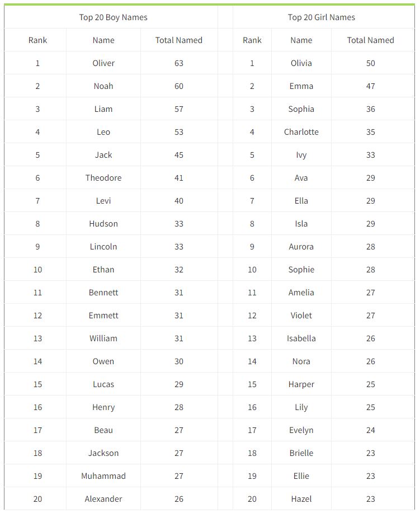Viewport: 420px width, 513px height.
Task: Click Emma's total named value 47
Action: pyautogui.click(x=371, y=86)
